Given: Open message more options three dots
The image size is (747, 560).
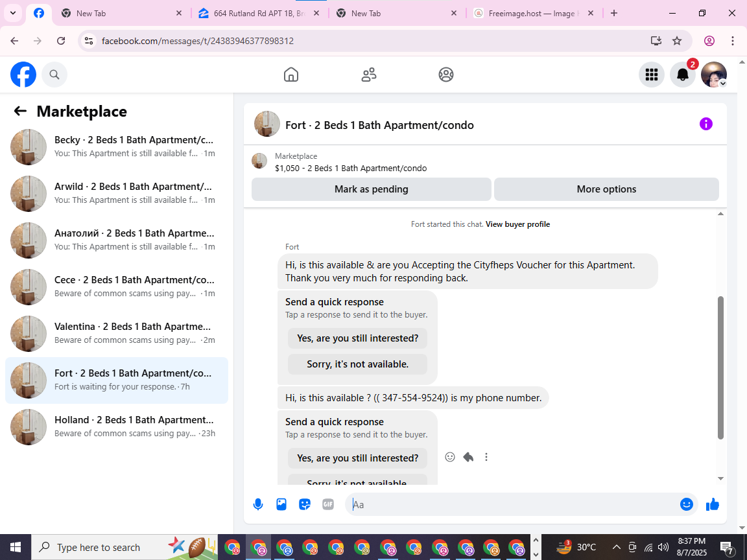Looking at the screenshot, I should (x=486, y=457).
